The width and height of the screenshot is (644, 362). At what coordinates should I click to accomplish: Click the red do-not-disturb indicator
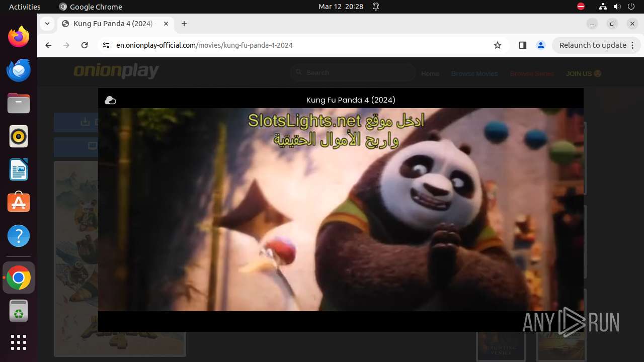pos(581,7)
